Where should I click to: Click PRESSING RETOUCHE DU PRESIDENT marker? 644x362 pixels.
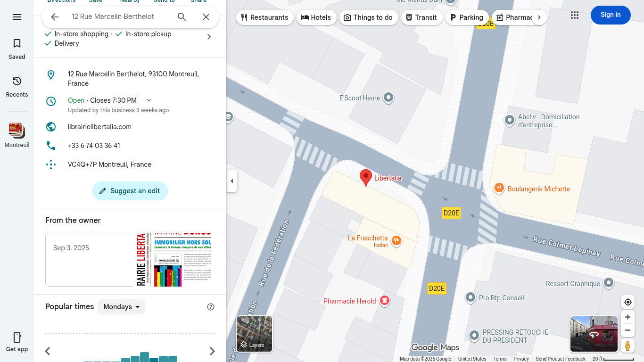[474, 336]
